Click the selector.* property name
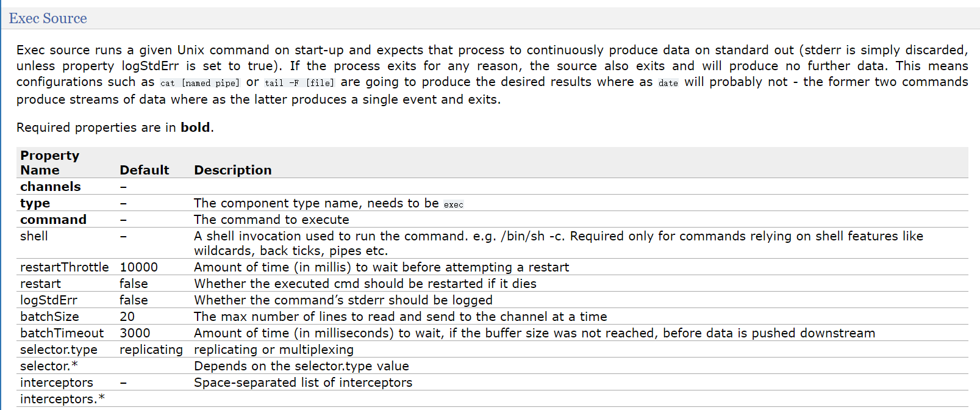The image size is (980, 410). point(49,366)
